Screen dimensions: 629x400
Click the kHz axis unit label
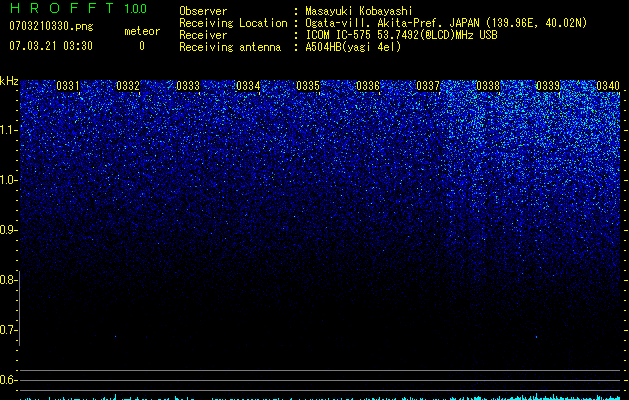point(9,81)
